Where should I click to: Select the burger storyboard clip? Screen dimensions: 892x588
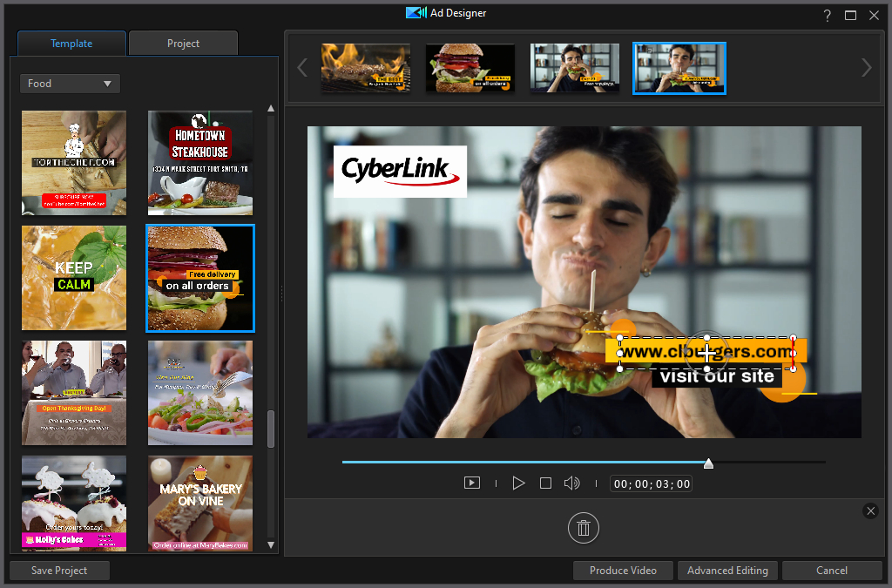[x=470, y=68]
